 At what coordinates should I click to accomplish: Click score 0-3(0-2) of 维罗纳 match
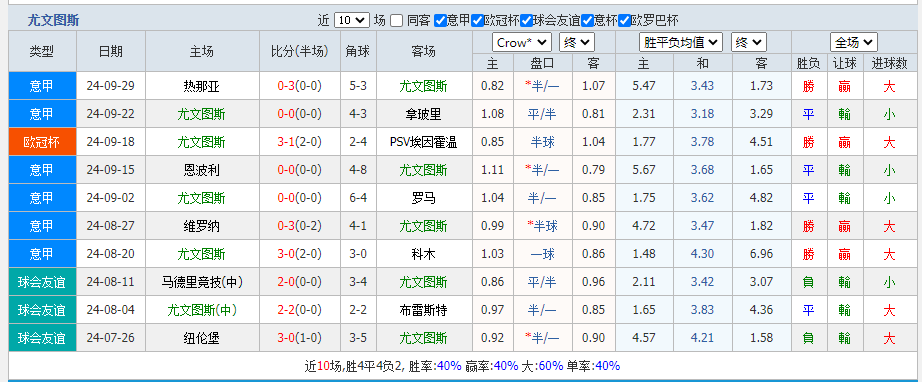click(299, 226)
